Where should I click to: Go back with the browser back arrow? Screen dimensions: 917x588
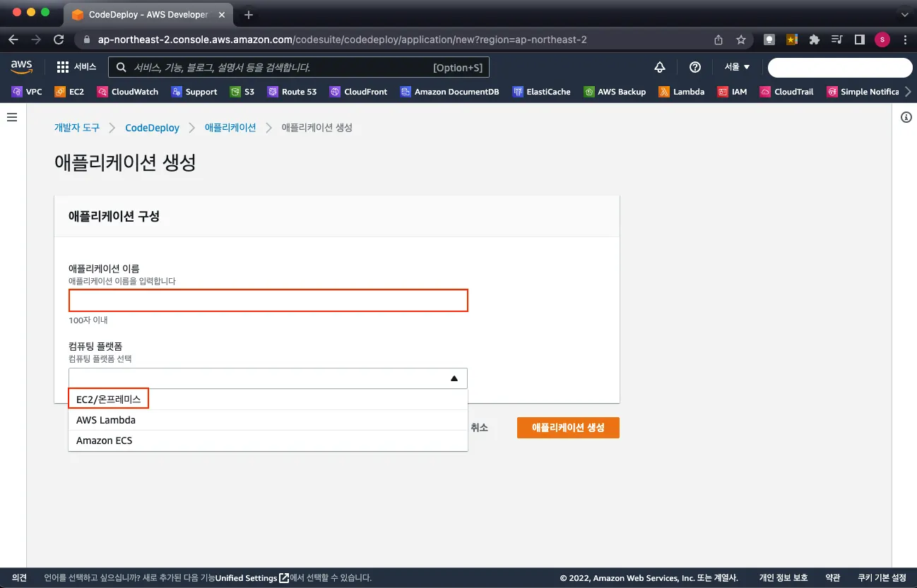13,40
